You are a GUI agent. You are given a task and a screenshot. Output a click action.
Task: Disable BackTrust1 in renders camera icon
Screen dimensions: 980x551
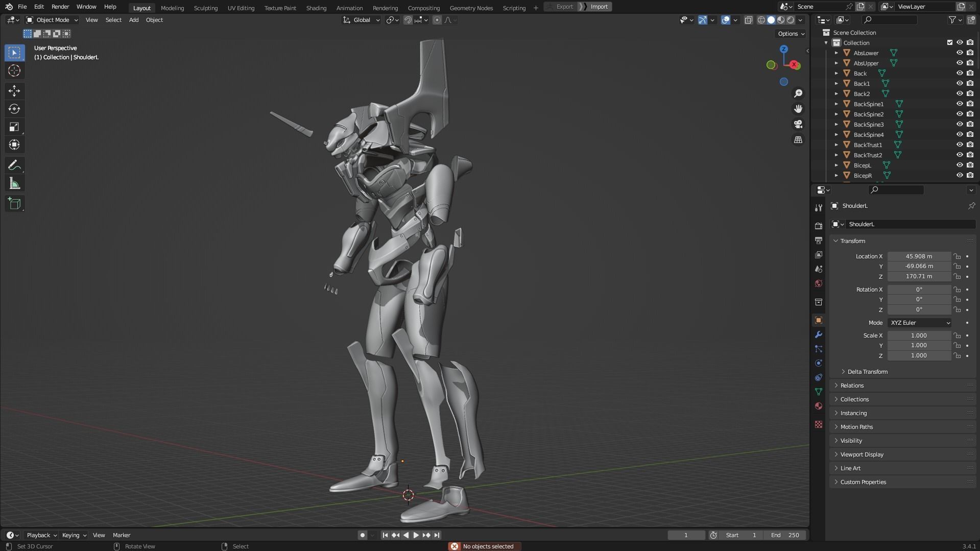tap(970, 145)
